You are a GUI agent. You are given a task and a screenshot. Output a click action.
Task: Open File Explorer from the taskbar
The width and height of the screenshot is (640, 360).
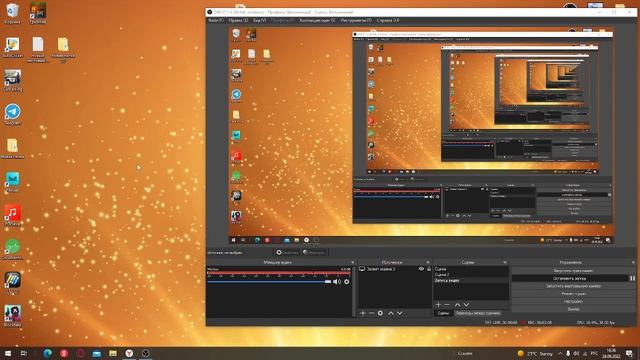pos(113,353)
